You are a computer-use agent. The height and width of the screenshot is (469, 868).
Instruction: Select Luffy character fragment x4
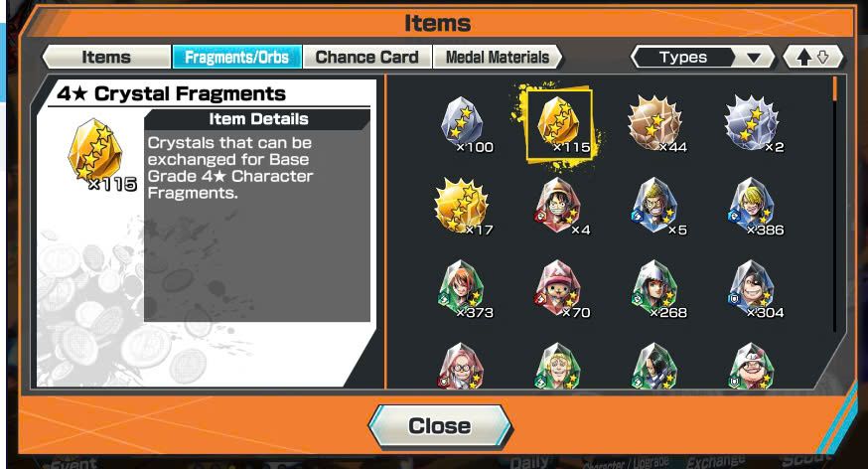click(559, 206)
